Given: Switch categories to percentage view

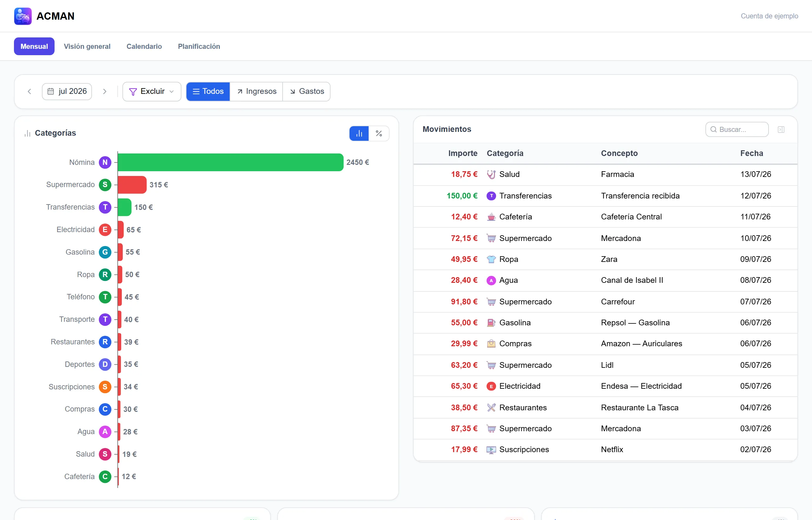Looking at the screenshot, I should tap(379, 133).
